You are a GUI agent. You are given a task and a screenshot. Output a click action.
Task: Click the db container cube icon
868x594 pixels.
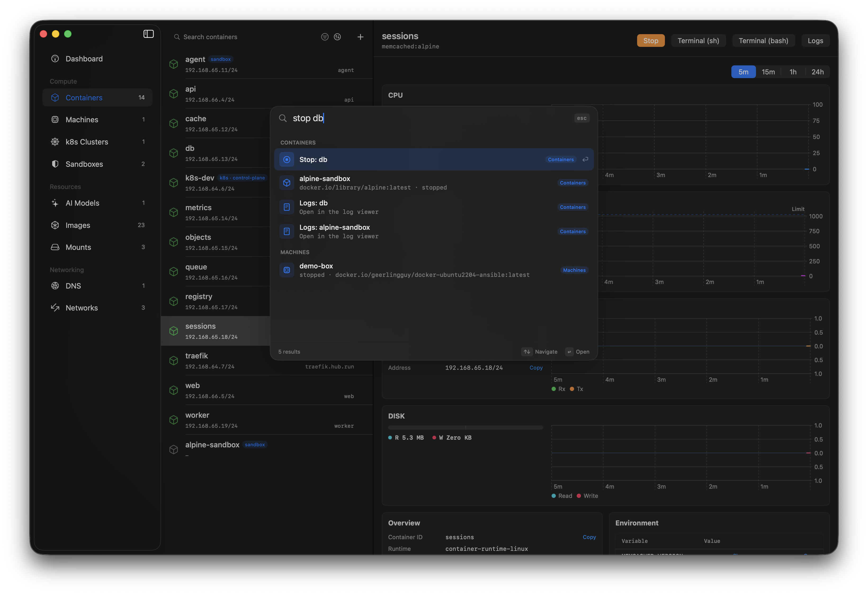click(x=174, y=153)
